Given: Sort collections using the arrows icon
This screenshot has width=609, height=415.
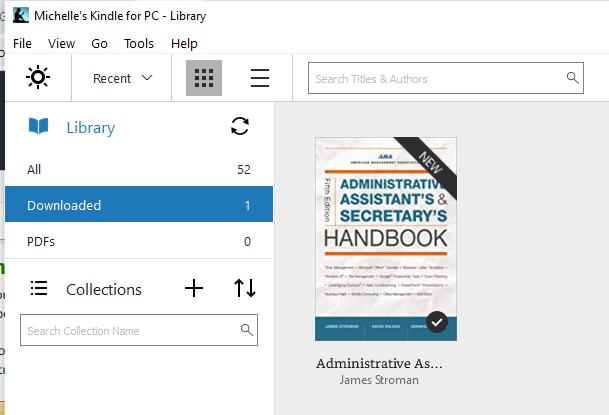Looking at the screenshot, I should pos(245,289).
